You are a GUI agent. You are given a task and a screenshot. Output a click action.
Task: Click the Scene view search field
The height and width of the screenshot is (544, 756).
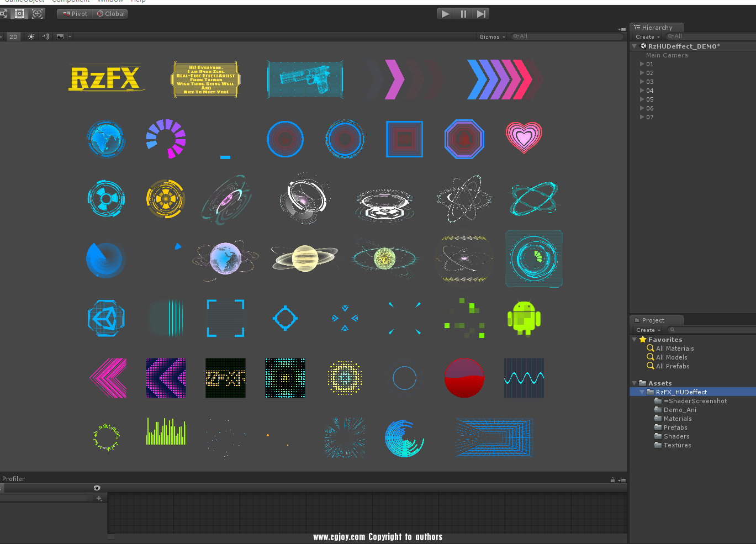tap(567, 36)
